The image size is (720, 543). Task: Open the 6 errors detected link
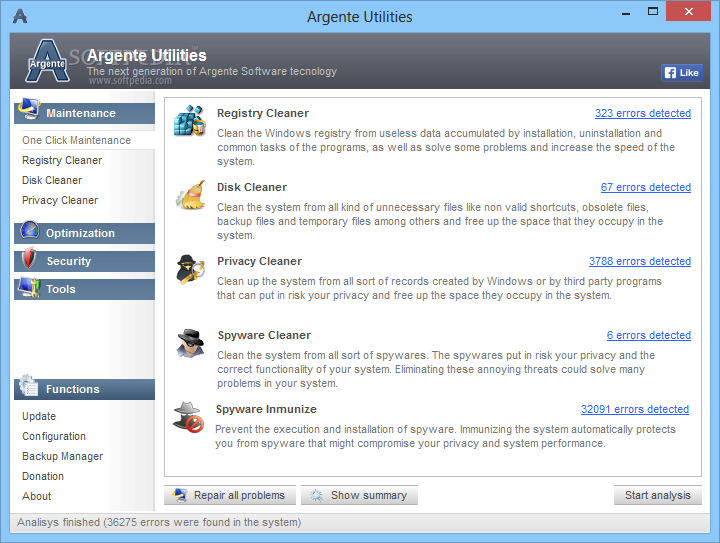[648, 335]
